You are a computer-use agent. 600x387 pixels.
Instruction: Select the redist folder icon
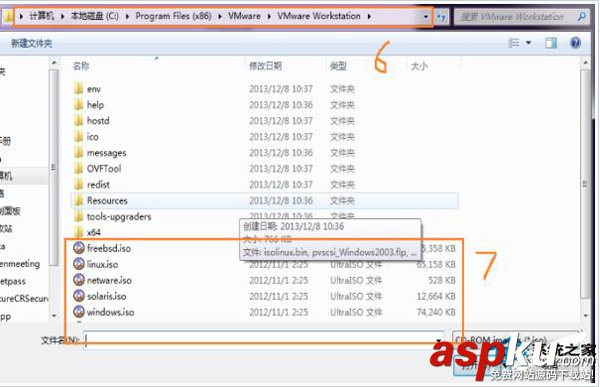point(78,185)
